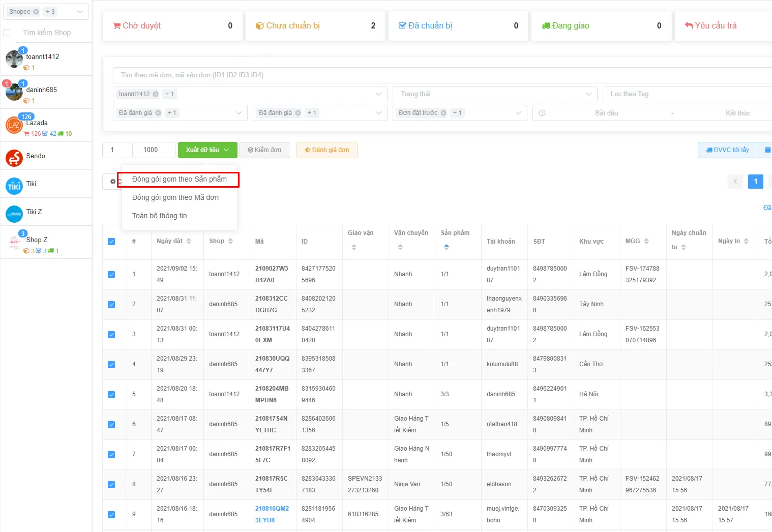
Task: Uncheck row 5 order 2108204MBMPUN6
Action: coord(111,395)
